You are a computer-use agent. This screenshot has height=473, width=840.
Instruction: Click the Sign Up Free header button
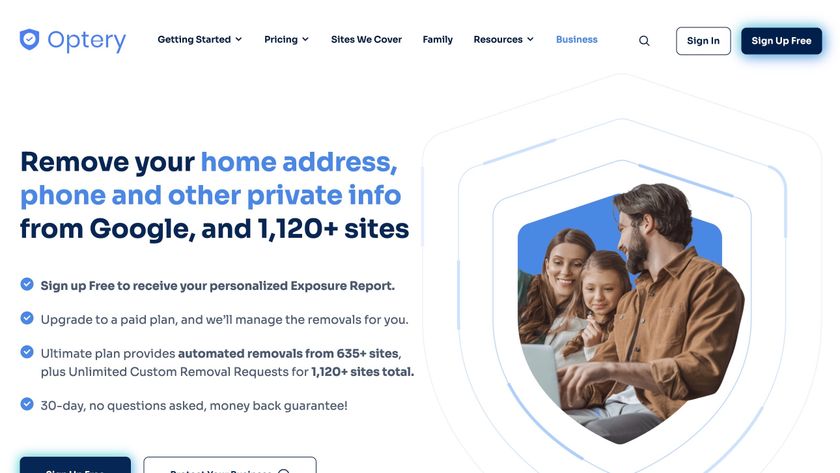pyautogui.click(x=781, y=41)
